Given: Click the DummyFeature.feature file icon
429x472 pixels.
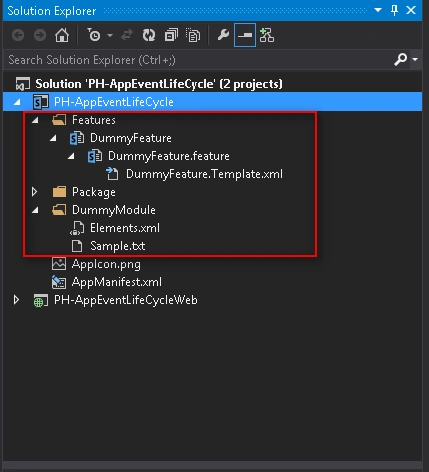Looking at the screenshot, I should tap(95, 156).
